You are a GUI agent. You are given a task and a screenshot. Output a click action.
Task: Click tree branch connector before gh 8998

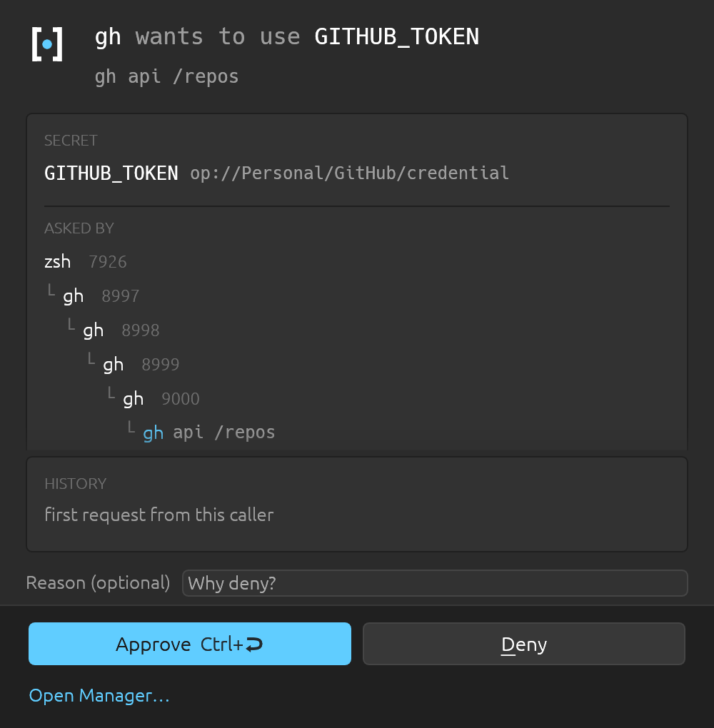[71, 324]
